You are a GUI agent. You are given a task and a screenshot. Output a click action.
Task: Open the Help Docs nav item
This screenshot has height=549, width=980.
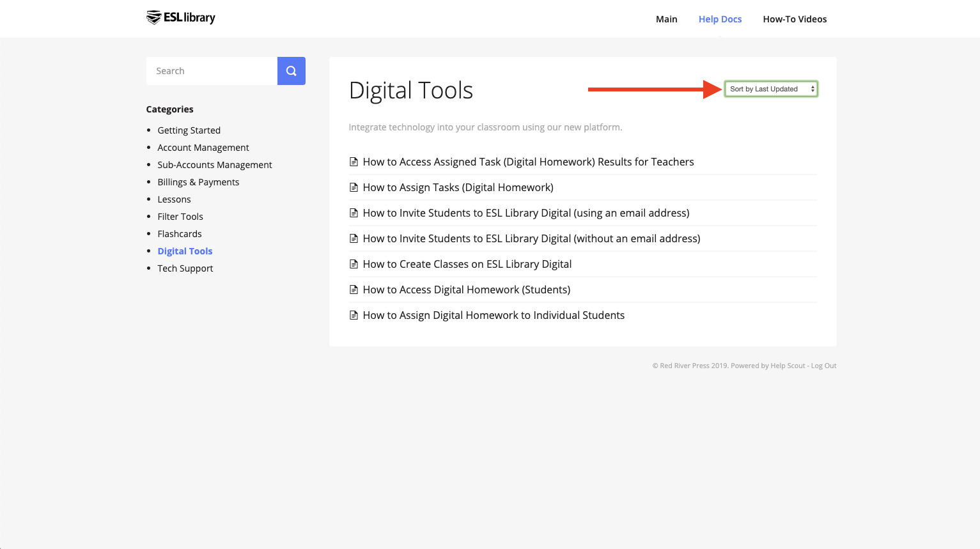720,19
